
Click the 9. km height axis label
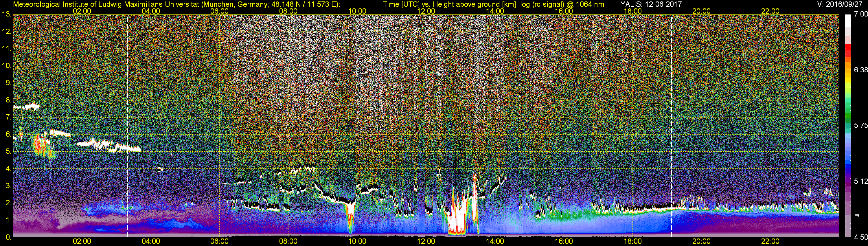coord(8,83)
